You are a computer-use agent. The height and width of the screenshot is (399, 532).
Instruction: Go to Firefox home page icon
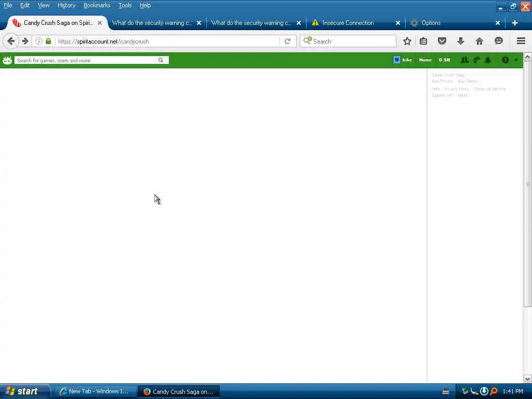tap(480, 42)
